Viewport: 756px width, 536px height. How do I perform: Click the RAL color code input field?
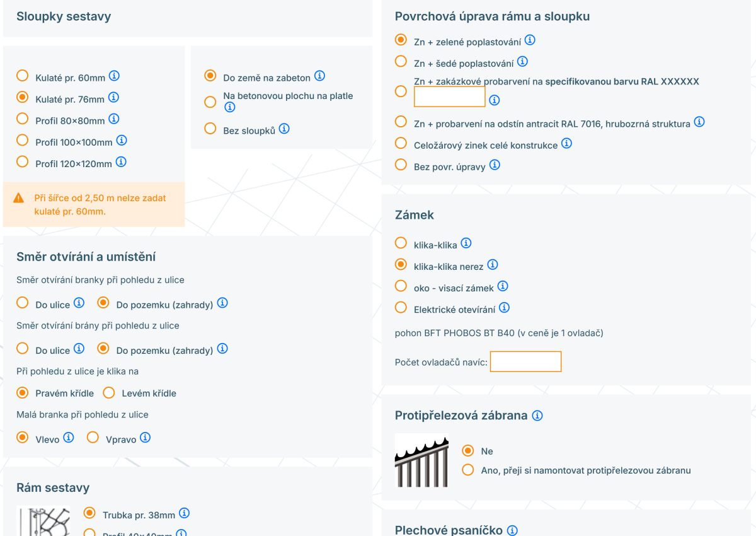point(450,96)
